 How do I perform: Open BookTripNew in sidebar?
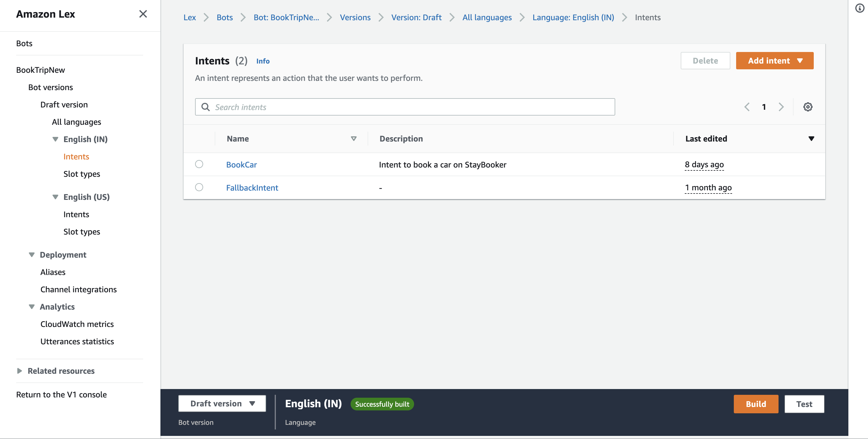point(40,70)
